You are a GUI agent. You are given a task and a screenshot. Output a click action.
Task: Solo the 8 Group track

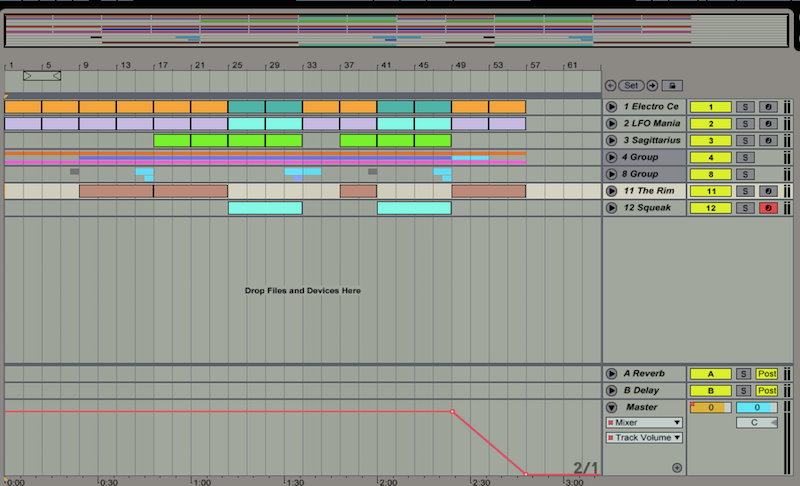(x=745, y=174)
